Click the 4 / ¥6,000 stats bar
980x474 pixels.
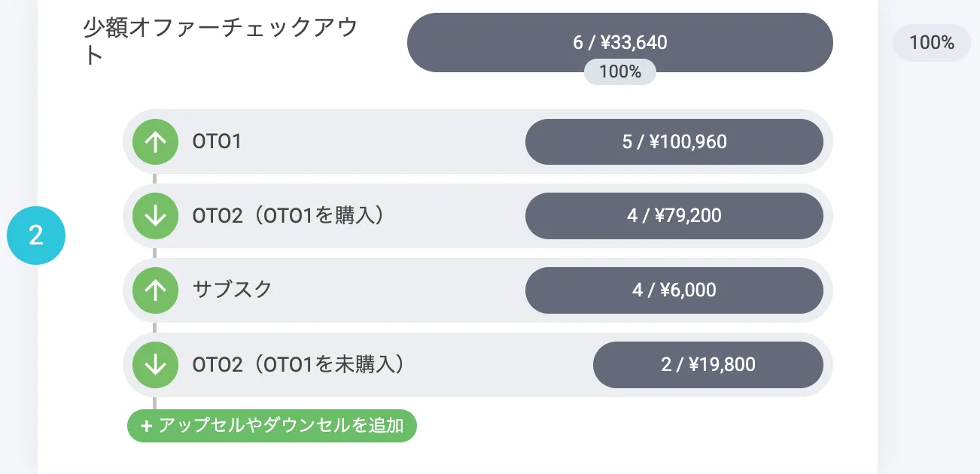point(674,290)
